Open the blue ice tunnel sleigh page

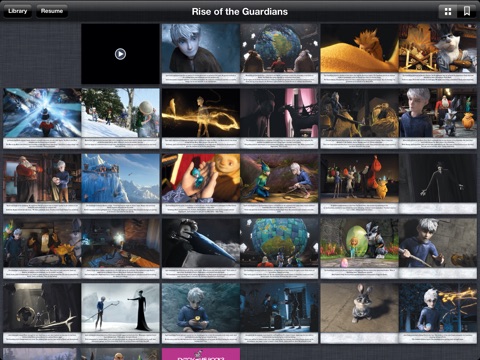42,118
